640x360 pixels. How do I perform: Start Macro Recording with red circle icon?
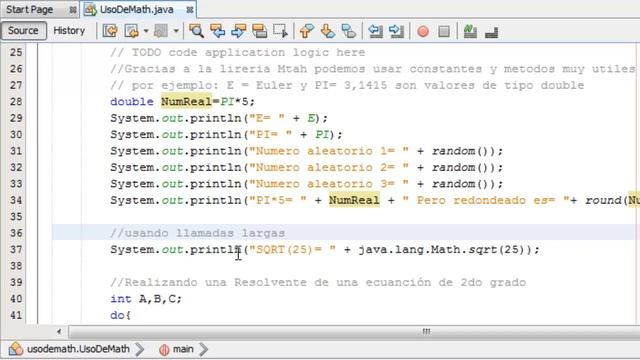(423, 31)
